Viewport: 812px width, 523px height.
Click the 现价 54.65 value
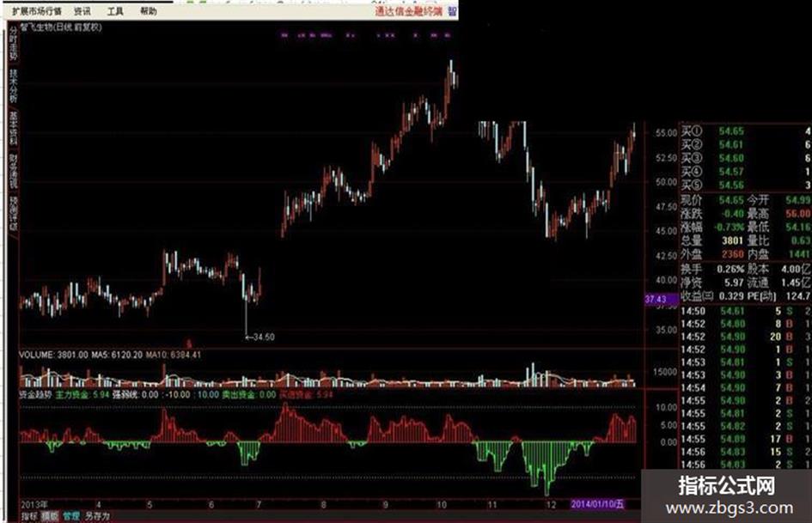730,200
